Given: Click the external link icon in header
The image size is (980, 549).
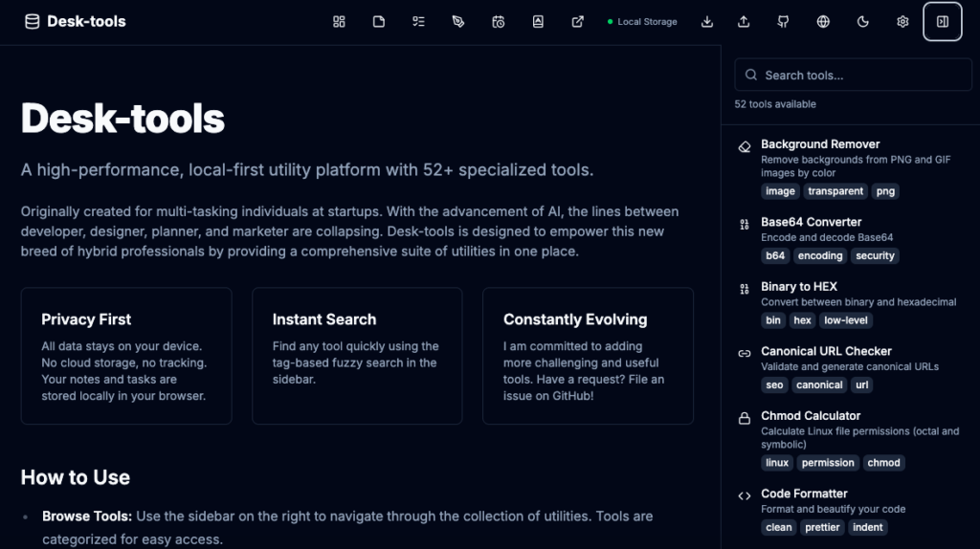Looking at the screenshot, I should pyautogui.click(x=577, y=22).
